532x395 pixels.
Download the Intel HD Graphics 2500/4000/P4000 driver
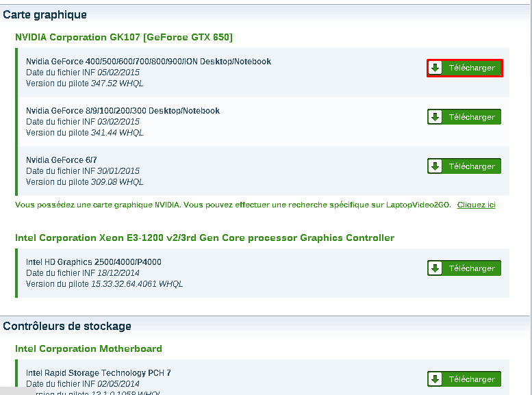[x=464, y=268]
